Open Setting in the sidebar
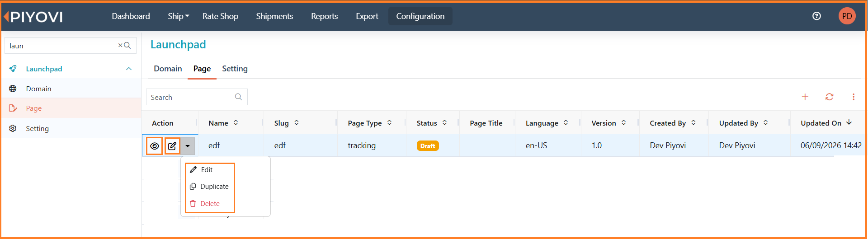This screenshot has height=239, width=868. click(71, 128)
